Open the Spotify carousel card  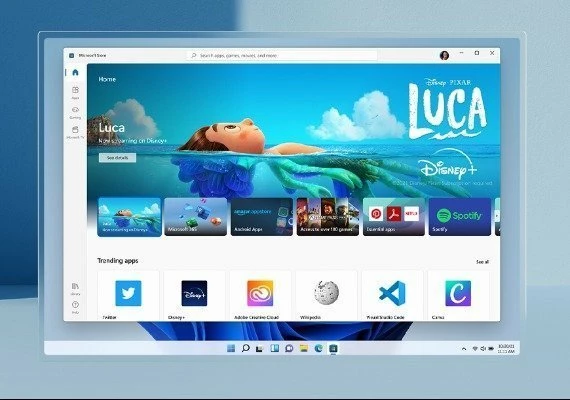pos(460,217)
